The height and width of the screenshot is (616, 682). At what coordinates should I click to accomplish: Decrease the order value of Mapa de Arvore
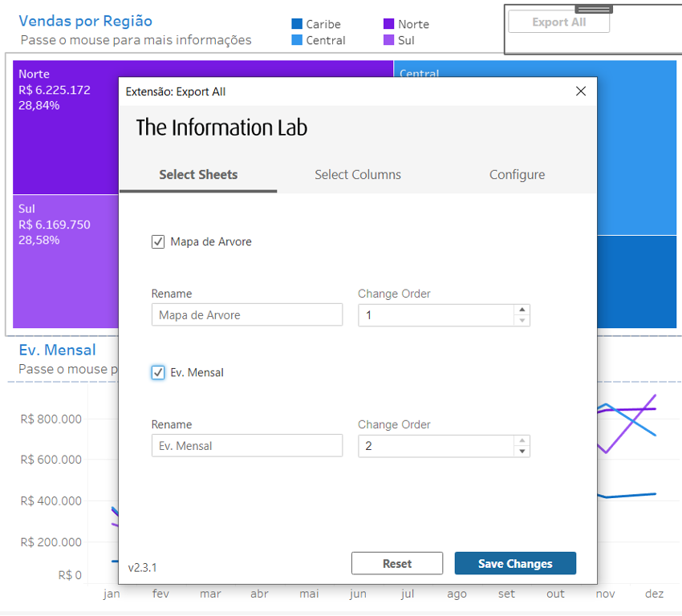(522, 321)
